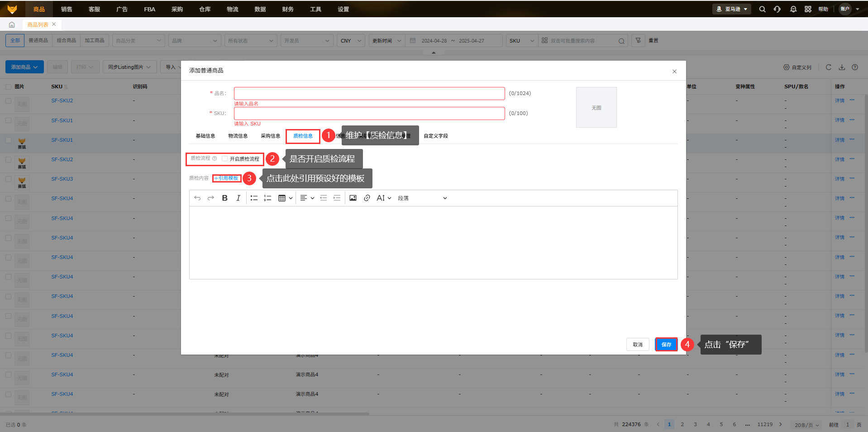Click the 取消 button

pos(638,345)
